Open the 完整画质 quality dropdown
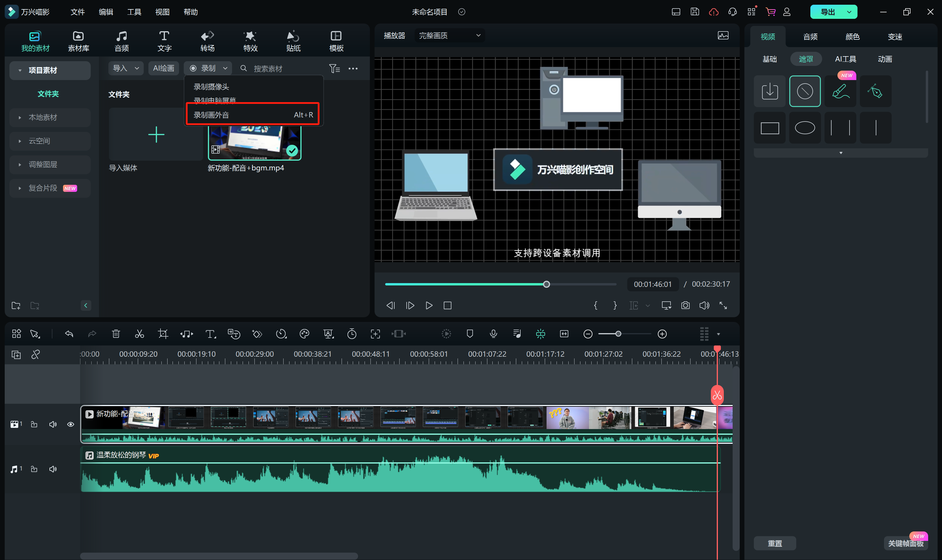Viewport: 942px width, 560px height. [x=449, y=36]
